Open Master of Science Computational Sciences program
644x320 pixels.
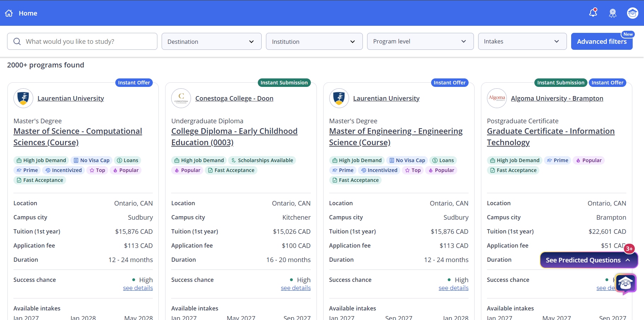pos(78,137)
